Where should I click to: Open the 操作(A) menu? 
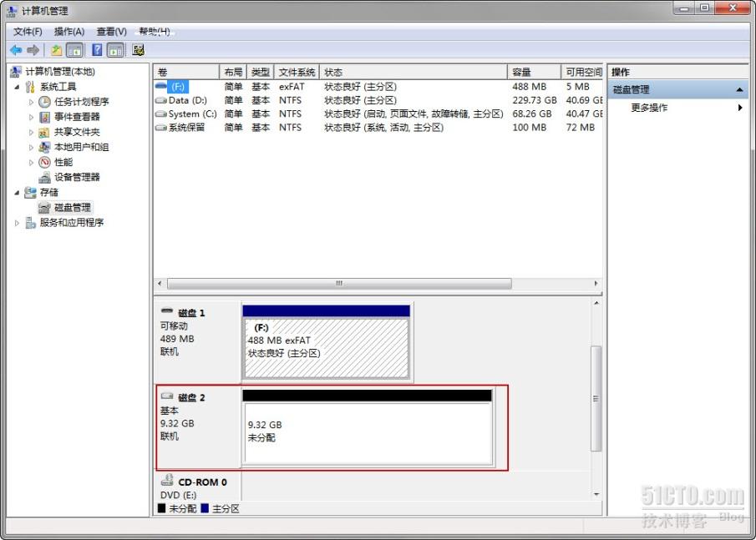click(69, 32)
